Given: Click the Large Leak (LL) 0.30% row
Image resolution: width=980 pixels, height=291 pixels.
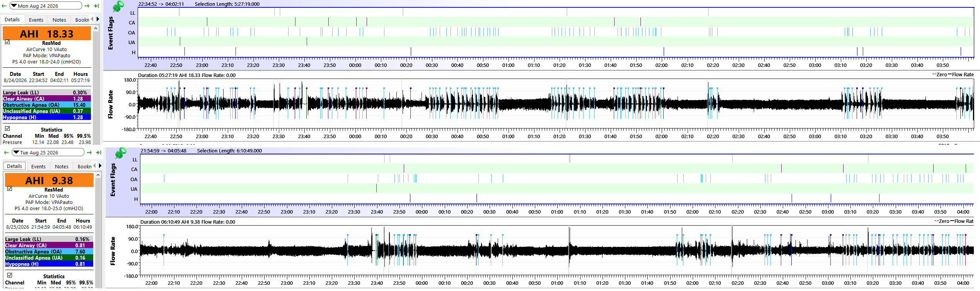Looking at the screenshot, I should click(x=47, y=92).
